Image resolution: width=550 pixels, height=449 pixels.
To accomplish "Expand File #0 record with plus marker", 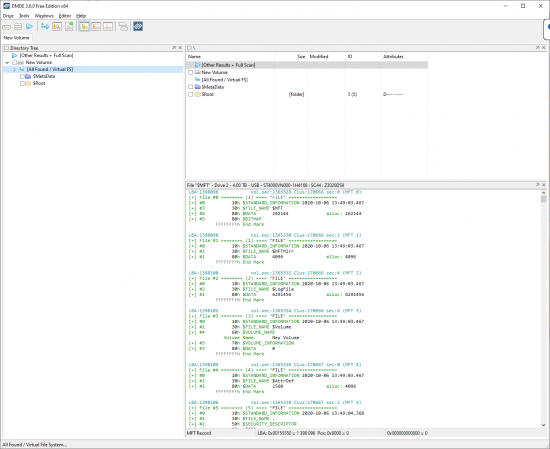I will [x=192, y=197].
